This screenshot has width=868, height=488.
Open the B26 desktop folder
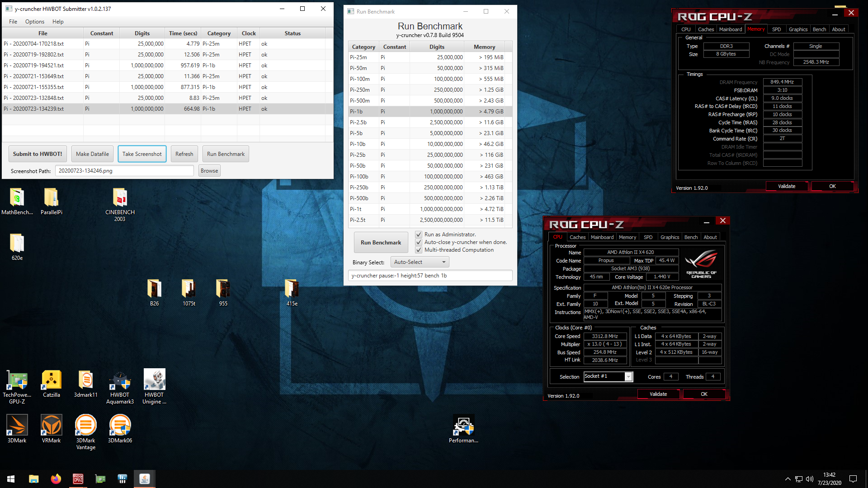154,293
